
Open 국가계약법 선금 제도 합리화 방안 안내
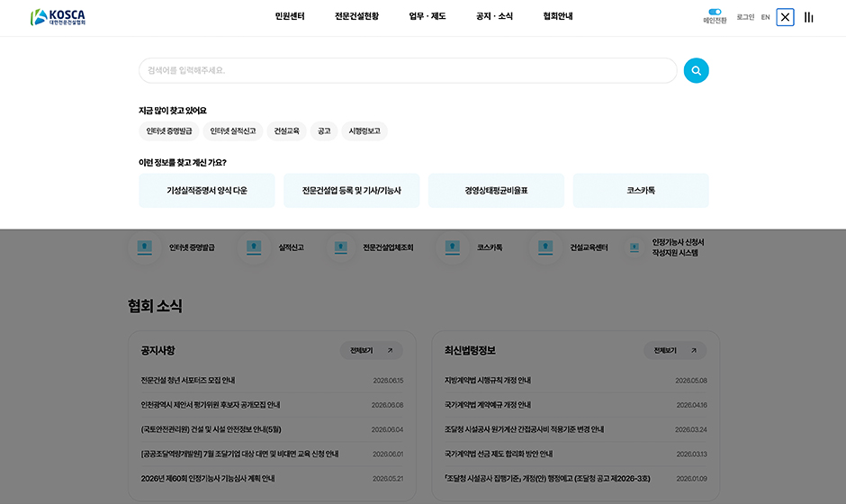tap(499, 454)
